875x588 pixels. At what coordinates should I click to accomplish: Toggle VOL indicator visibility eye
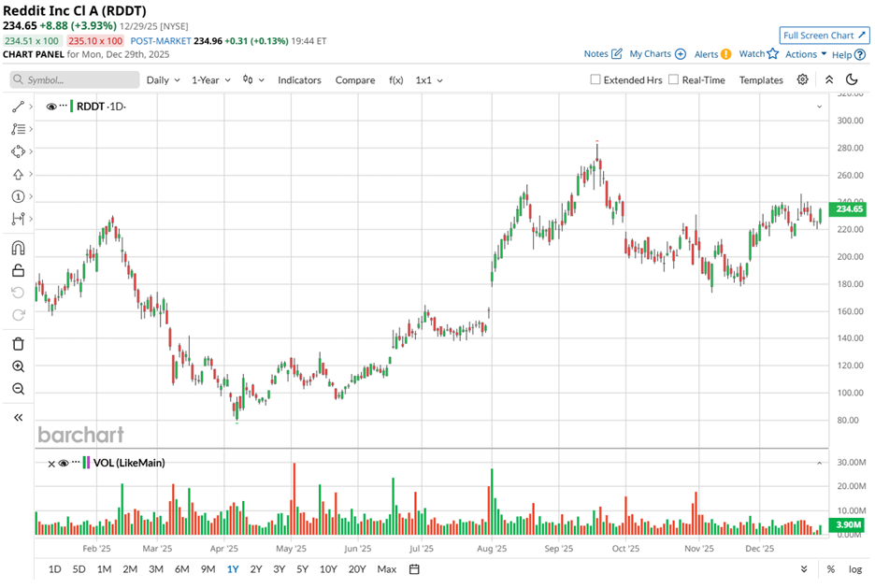(63, 463)
